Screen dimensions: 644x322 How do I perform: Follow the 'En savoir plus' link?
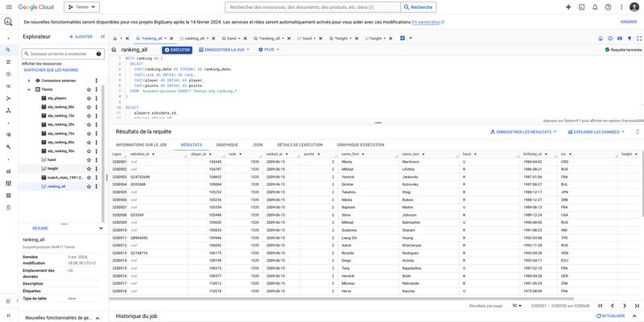click(427, 23)
